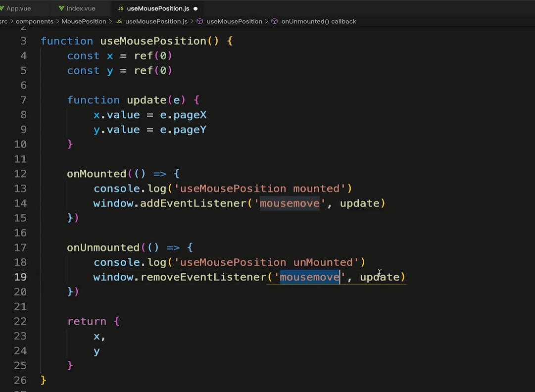Click 'removeEventListener' on line 19
Image resolution: width=535 pixels, height=392 pixels.
(x=203, y=277)
